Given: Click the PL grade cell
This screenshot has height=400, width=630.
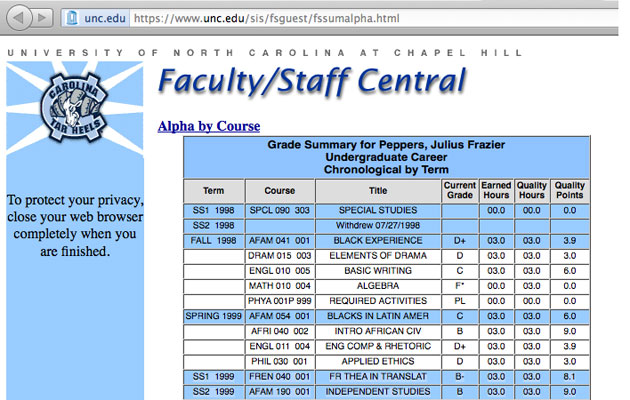Looking at the screenshot, I should (x=460, y=301).
